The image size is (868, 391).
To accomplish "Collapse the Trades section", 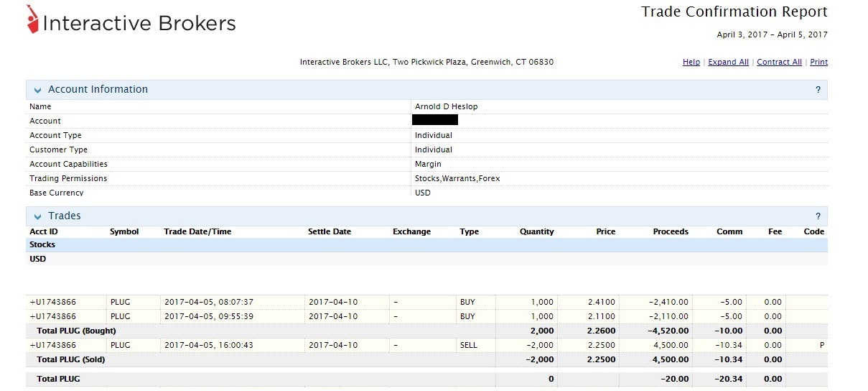I will pos(37,216).
